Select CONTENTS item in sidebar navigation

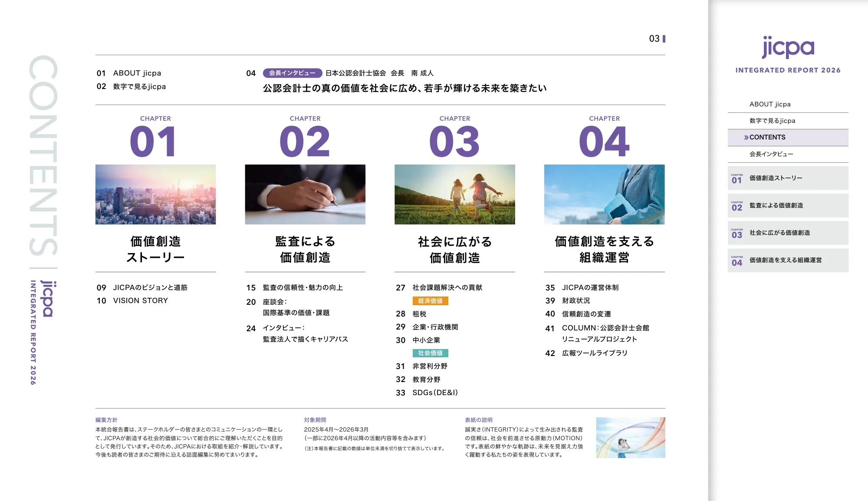pyautogui.click(x=788, y=137)
